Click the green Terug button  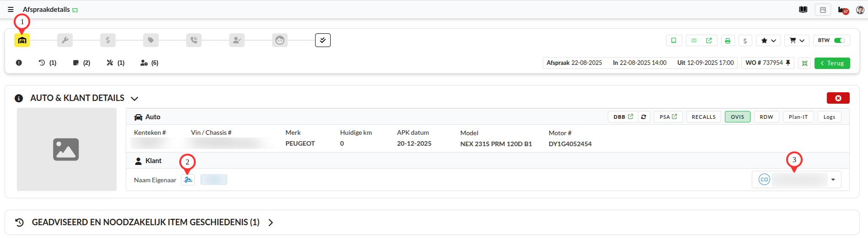tap(832, 63)
